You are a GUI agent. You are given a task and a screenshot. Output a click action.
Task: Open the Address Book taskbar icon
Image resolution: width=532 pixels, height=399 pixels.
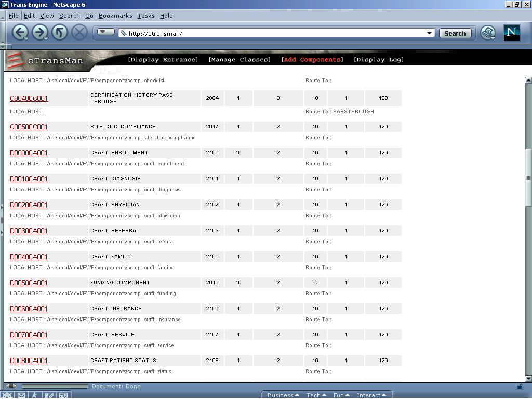[x=63, y=395]
